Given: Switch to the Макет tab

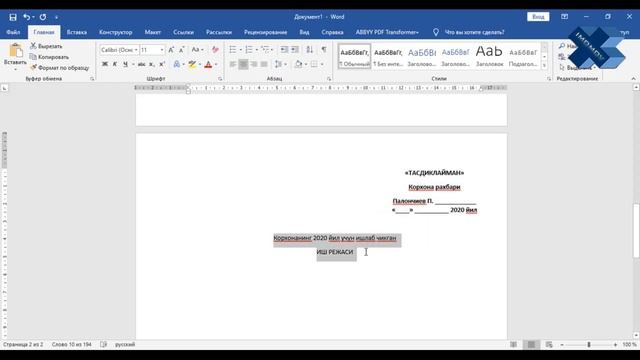Looking at the screenshot, I should (x=153, y=32).
